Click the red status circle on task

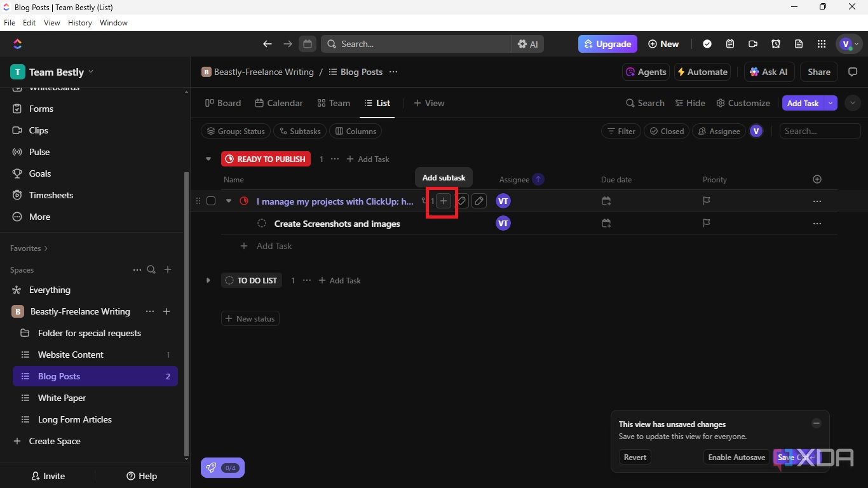point(244,201)
